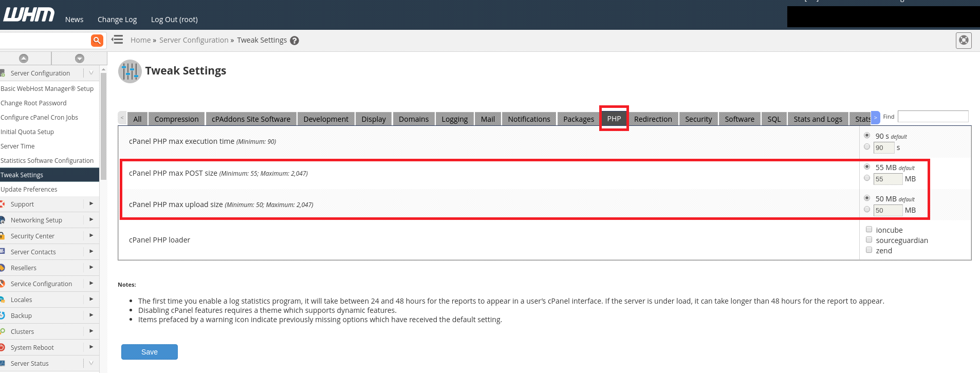Image resolution: width=980 pixels, height=373 pixels.
Task: Click the orange search magnifier button
Action: click(x=97, y=41)
